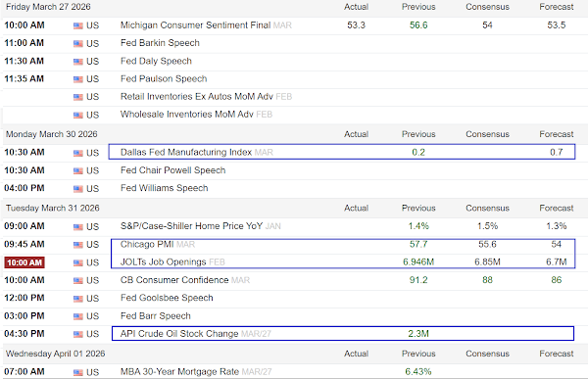This screenshot has height=379, width=588.
Task: Open Chicago PMI event
Action: point(147,244)
